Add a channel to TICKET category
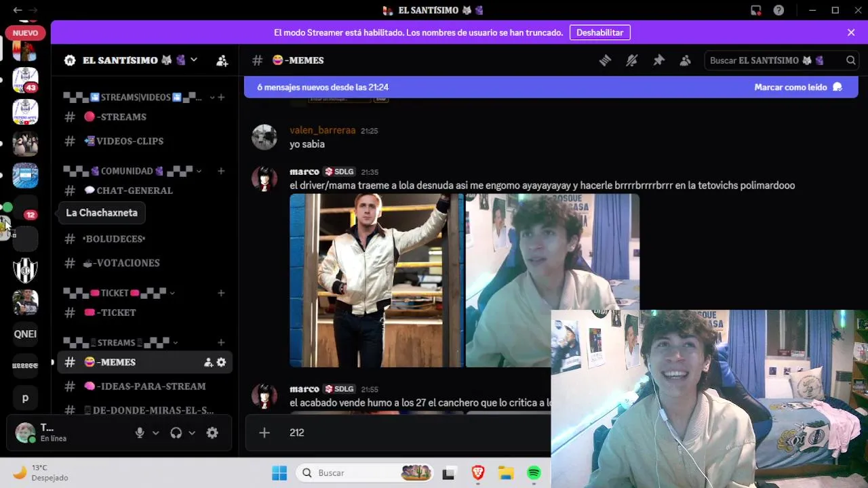The width and height of the screenshot is (868, 488). point(221,293)
